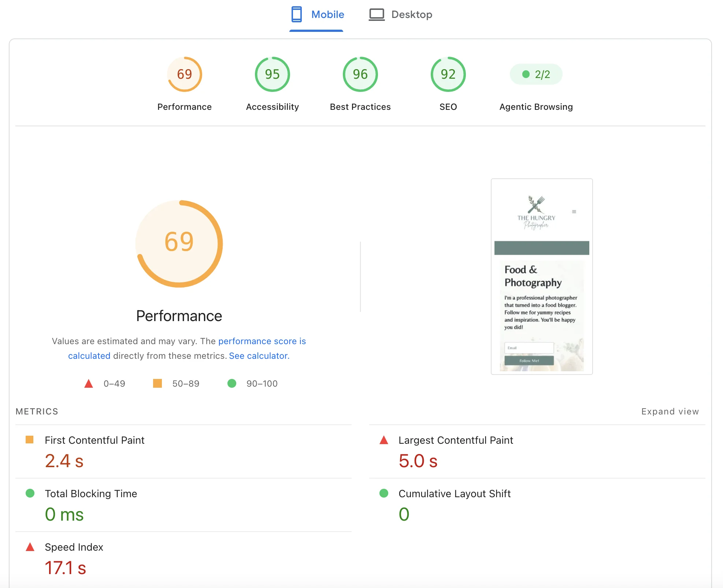Viewport: 723px width, 588px height.
Task: Click the 5.0 s metric value
Action: tap(418, 461)
